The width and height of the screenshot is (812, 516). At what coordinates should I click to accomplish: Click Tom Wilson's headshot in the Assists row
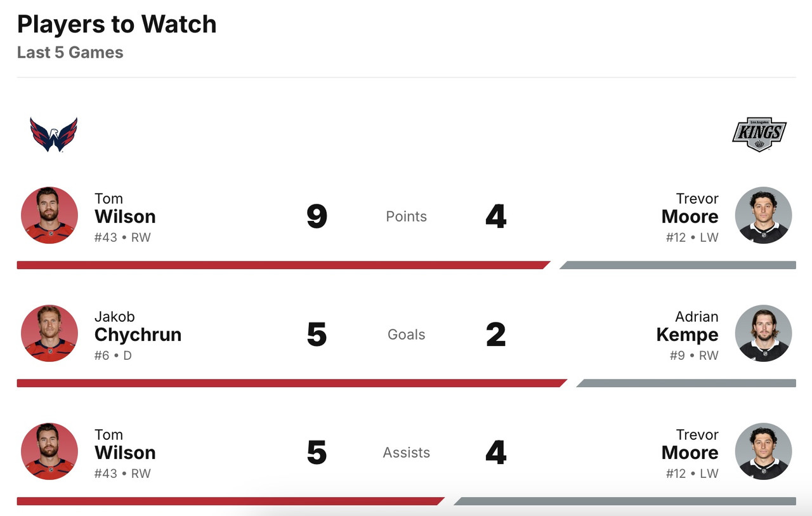(x=49, y=451)
